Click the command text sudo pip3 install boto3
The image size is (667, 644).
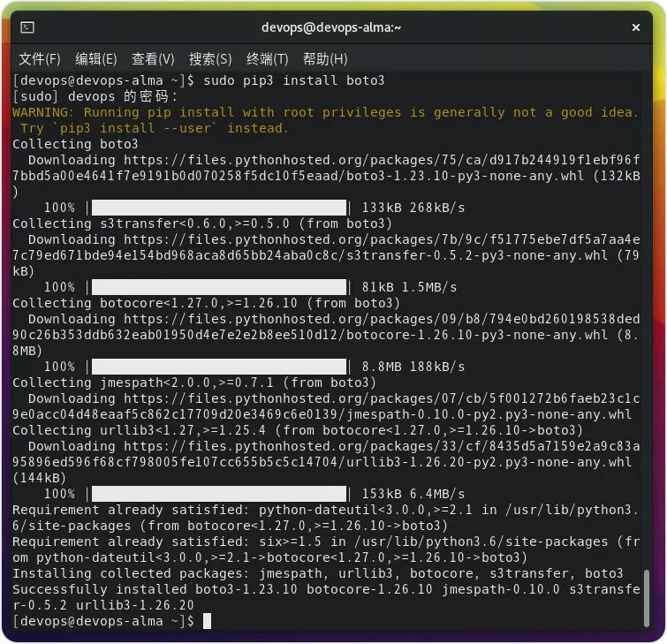293,80
